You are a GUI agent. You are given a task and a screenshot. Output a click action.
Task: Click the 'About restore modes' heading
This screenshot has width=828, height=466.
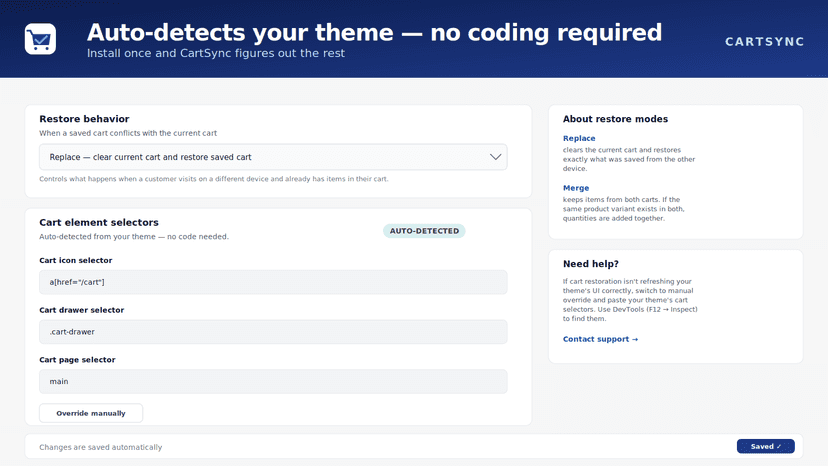pyautogui.click(x=615, y=119)
